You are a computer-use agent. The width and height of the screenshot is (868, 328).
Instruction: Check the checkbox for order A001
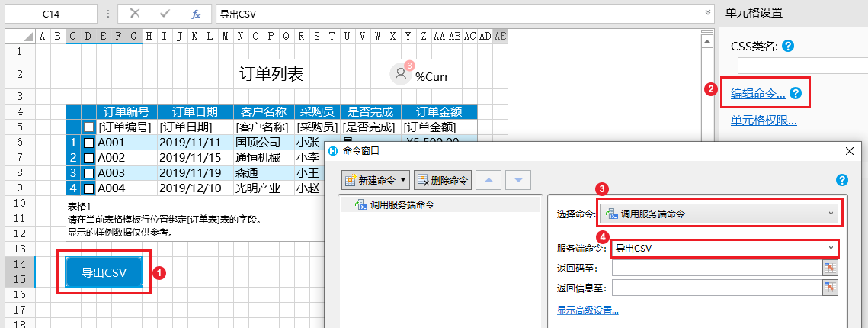point(89,143)
